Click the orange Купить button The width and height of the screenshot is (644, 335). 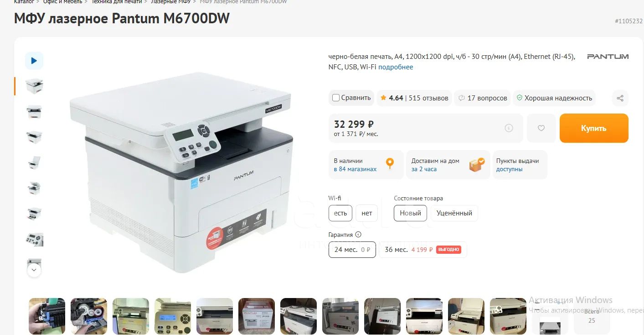click(x=594, y=128)
